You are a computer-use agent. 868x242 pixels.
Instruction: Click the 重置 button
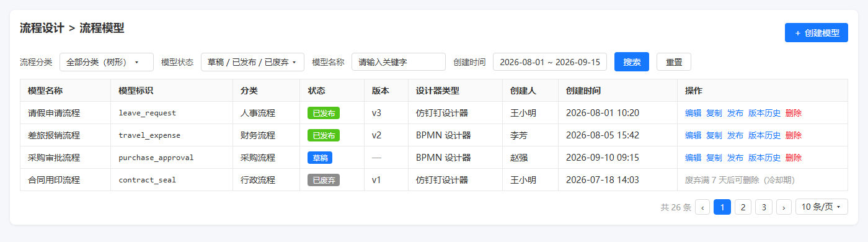674,62
